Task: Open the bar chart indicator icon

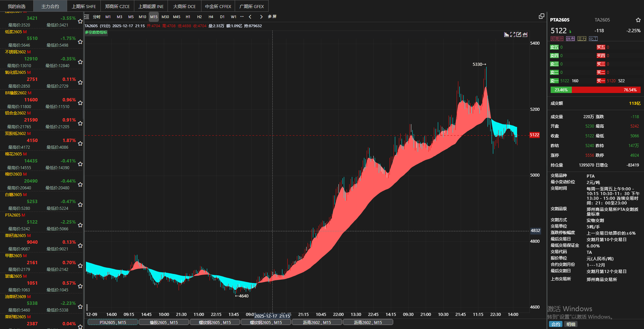Action: (507, 34)
